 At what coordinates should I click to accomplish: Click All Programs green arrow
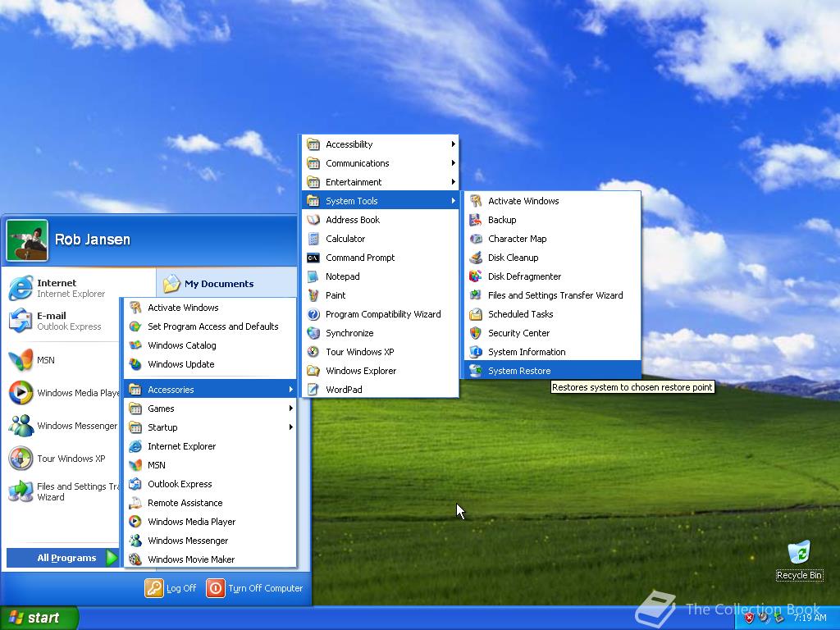112,558
